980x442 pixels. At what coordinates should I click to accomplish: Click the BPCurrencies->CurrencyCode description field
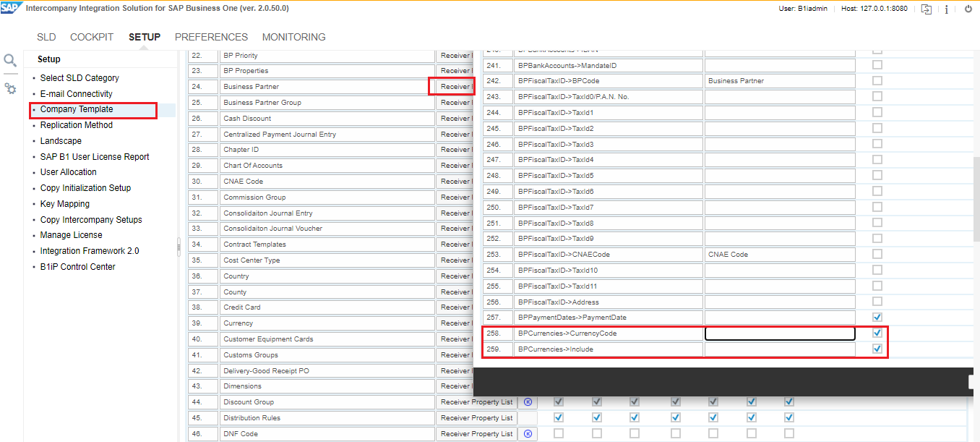(x=780, y=333)
